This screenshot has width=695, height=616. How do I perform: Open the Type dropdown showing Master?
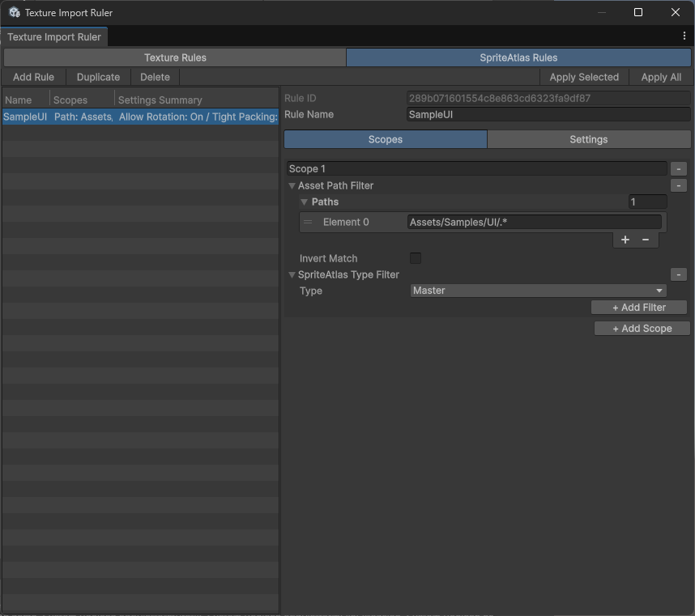pos(538,291)
